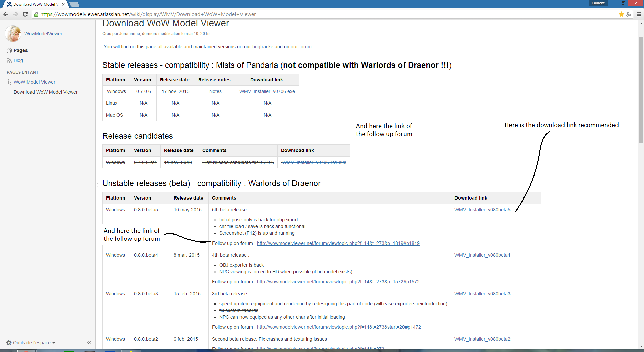Open the forum link in intro
The width and height of the screenshot is (644, 352).
pyautogui.click(x=305, y=47)
